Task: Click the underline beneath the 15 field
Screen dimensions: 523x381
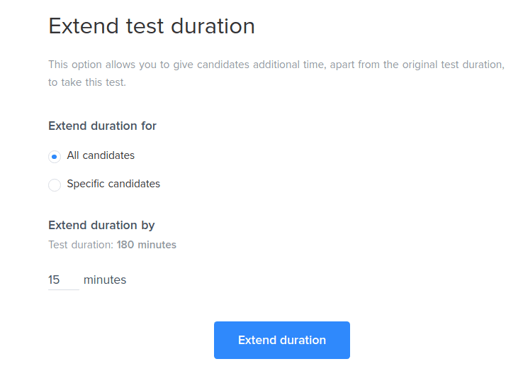Action: 63,289
